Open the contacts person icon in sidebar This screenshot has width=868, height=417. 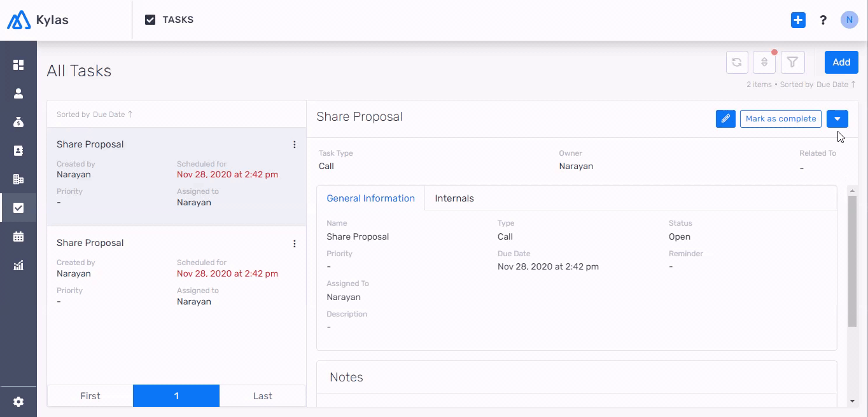18,93
